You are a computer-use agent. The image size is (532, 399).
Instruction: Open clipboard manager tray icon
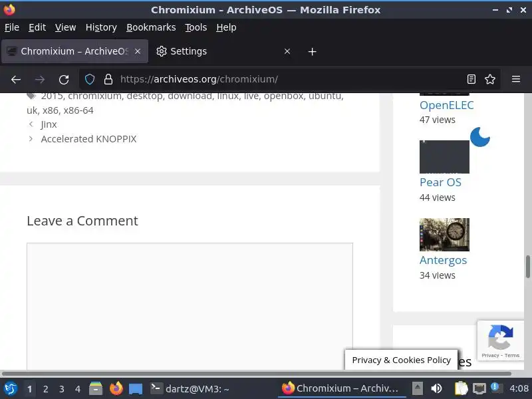point(461,388)
